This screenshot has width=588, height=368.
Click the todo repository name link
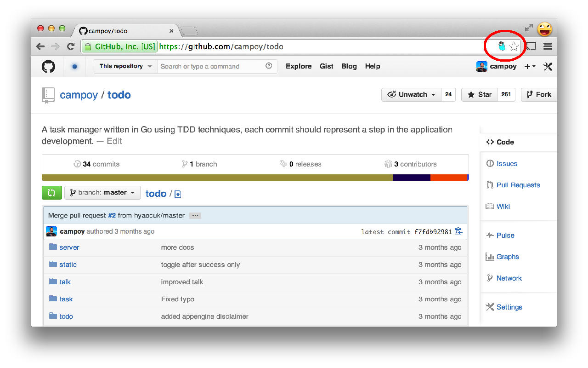point(119,95)
